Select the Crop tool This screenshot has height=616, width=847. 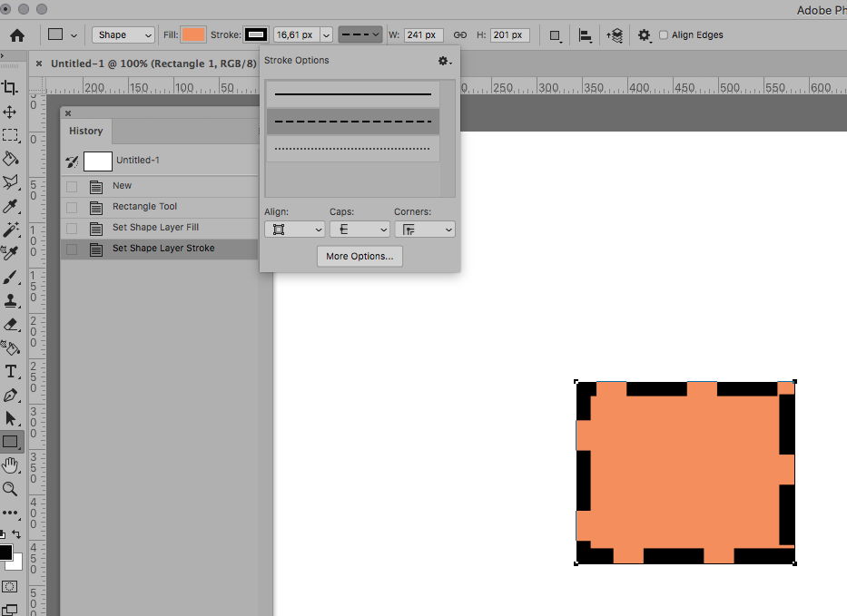[11, 88]
